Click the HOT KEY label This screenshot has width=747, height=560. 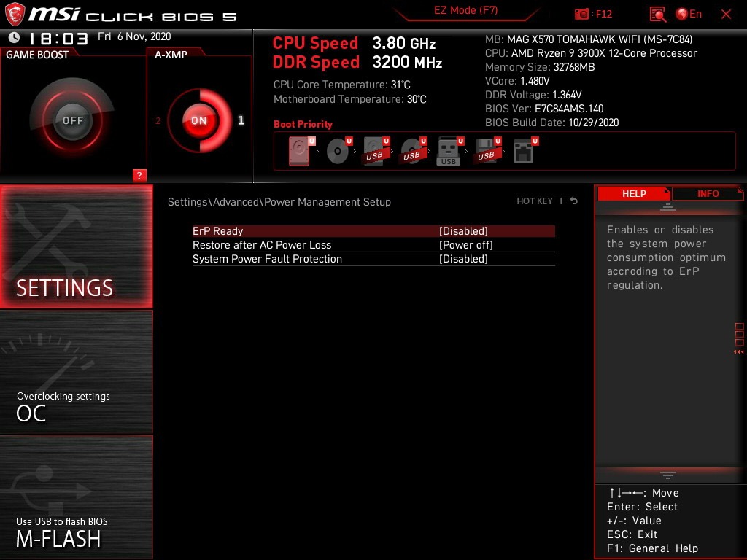[x=535, y=201]
